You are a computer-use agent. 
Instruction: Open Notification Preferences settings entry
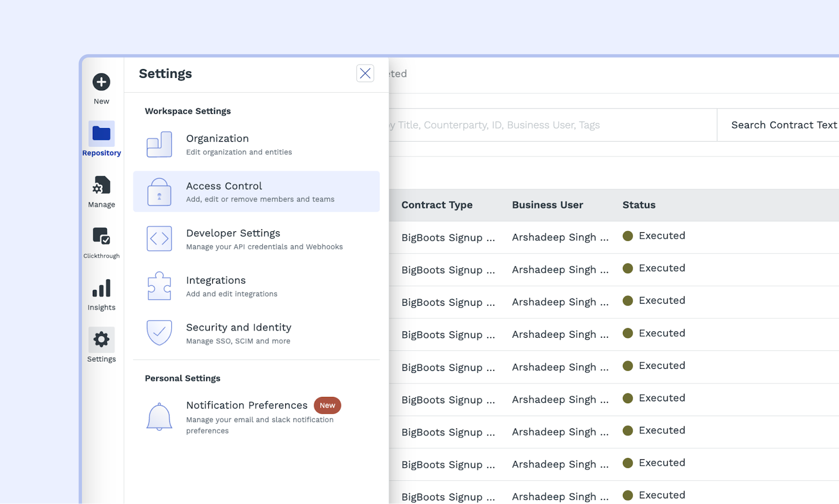[247, 405]
